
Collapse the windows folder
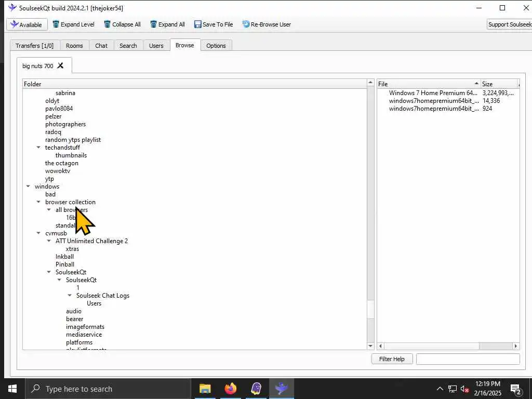pos(28,187)
